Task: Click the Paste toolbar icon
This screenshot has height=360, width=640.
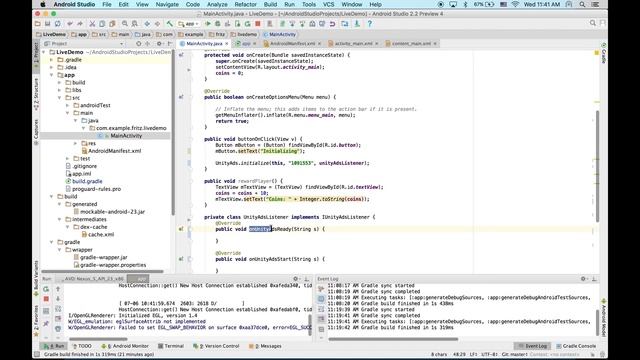Action: click(112, 24)
